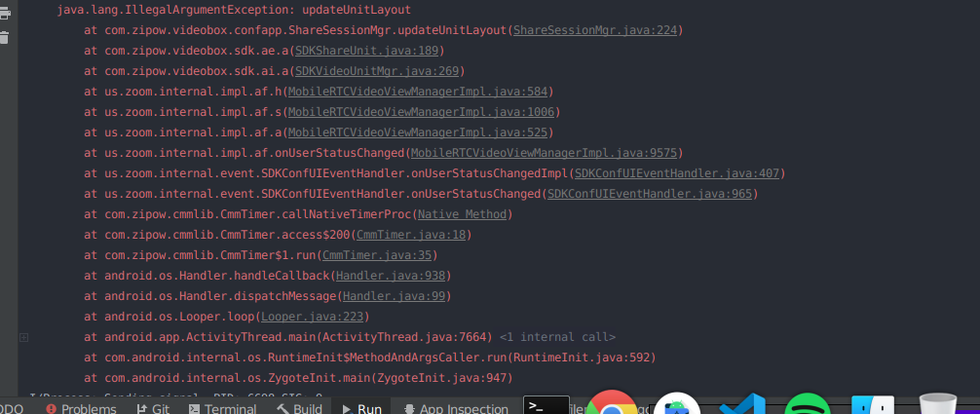Screen dimensions: 980x414
Task: Click the 'Native Method' link
Action: point(462,214)
